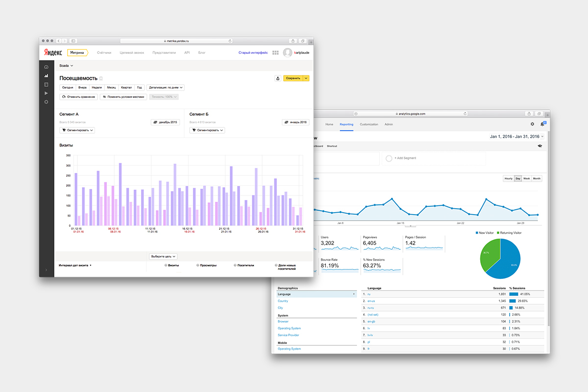Bookmark the Посещаемость report
This screenshot has width=588, height=392.
(x=101, y=78)
